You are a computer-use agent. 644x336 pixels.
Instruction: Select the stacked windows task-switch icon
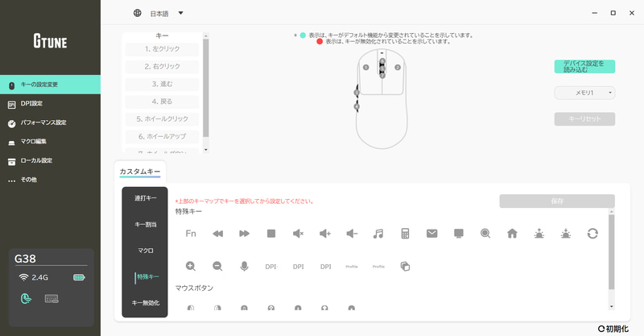405,267
